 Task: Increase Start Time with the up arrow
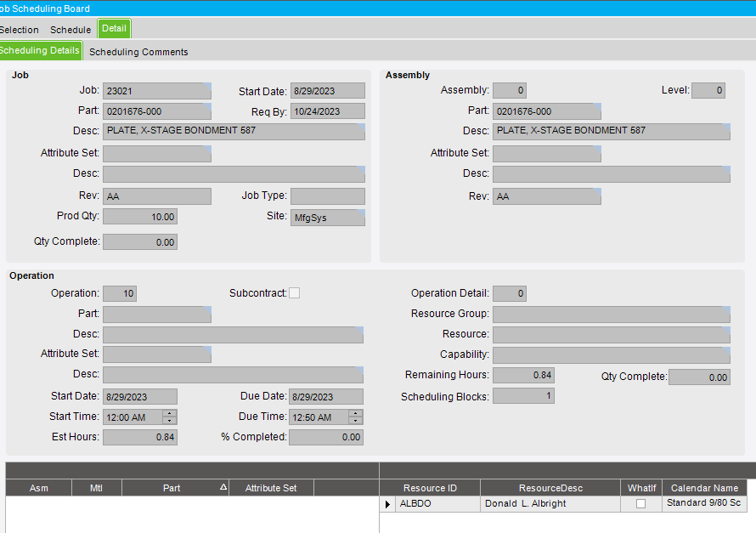pos(170,413)
